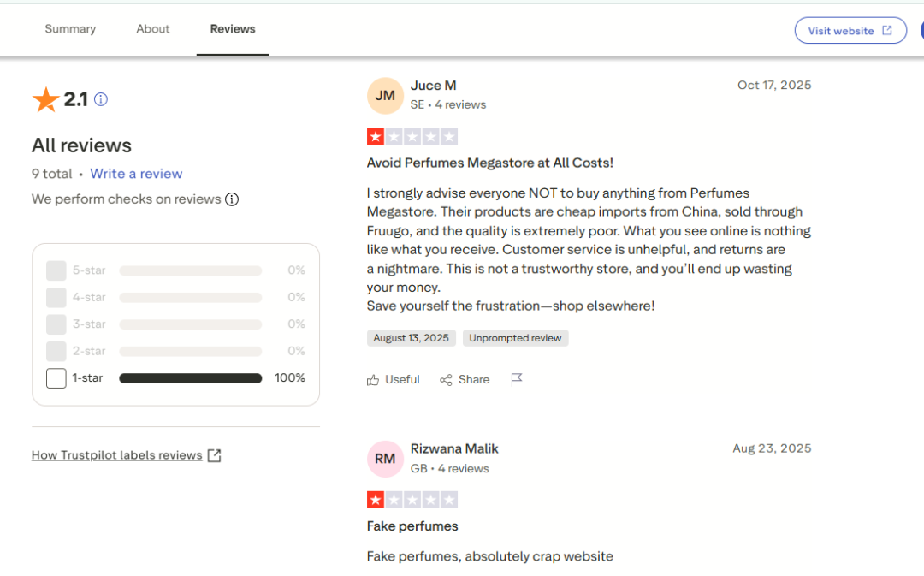Screen dimensions: 924x576
Task: Click the Share icon under Juce M's review
Action: tap(446, 380)
